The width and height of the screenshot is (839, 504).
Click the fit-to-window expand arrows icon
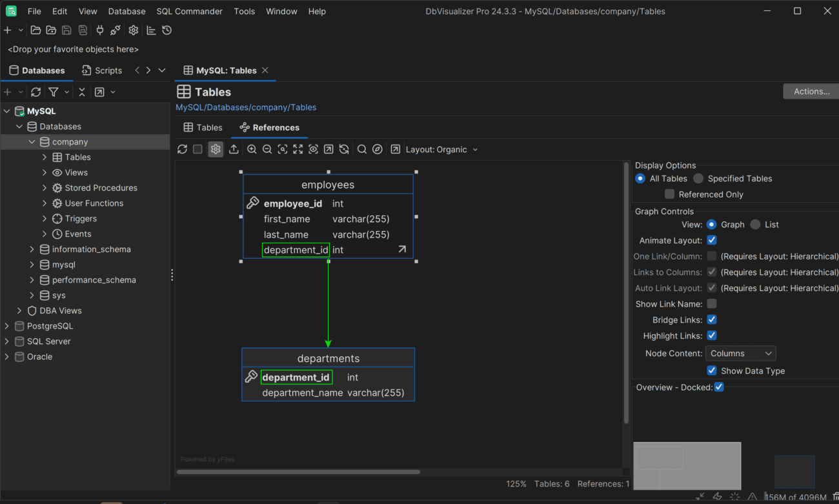pos(298,149)
